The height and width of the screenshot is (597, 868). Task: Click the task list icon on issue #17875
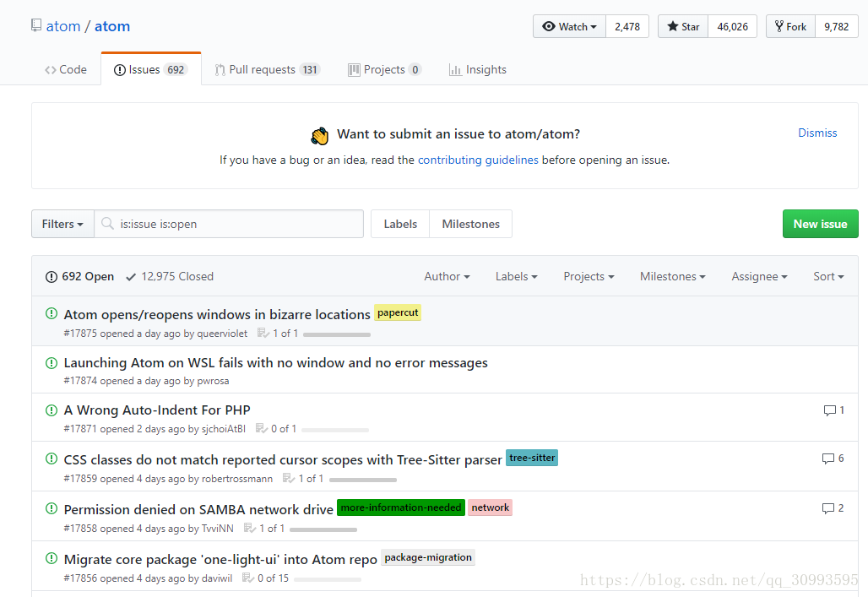point(263,334)
